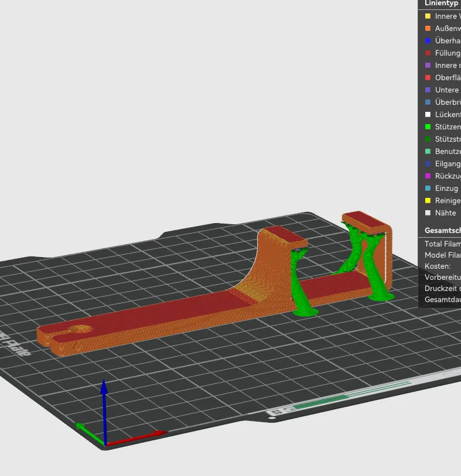Toggle the Einzug legend entry
Viewport: 461px width, 476px height.
point(446,189)
